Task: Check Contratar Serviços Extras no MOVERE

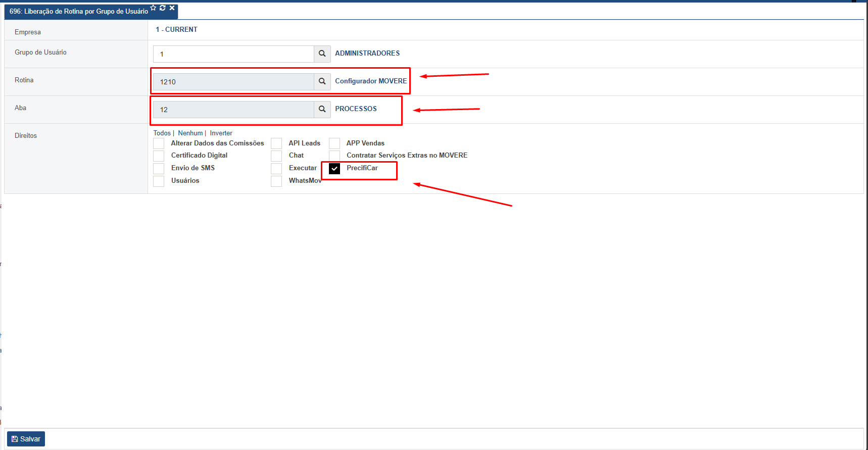Action: (x=334, y=156)
